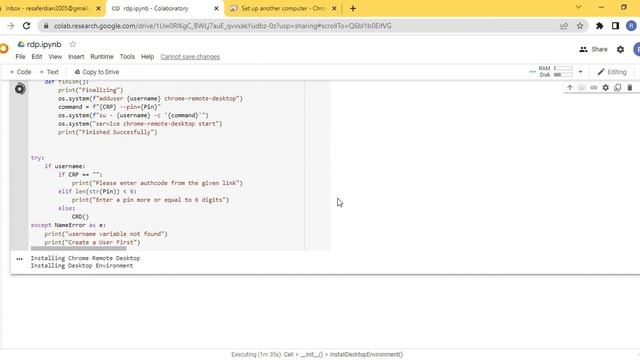Open the RAM and Disk resources dropdown arrow
The image size is (640, 360).
click(580, 72)
